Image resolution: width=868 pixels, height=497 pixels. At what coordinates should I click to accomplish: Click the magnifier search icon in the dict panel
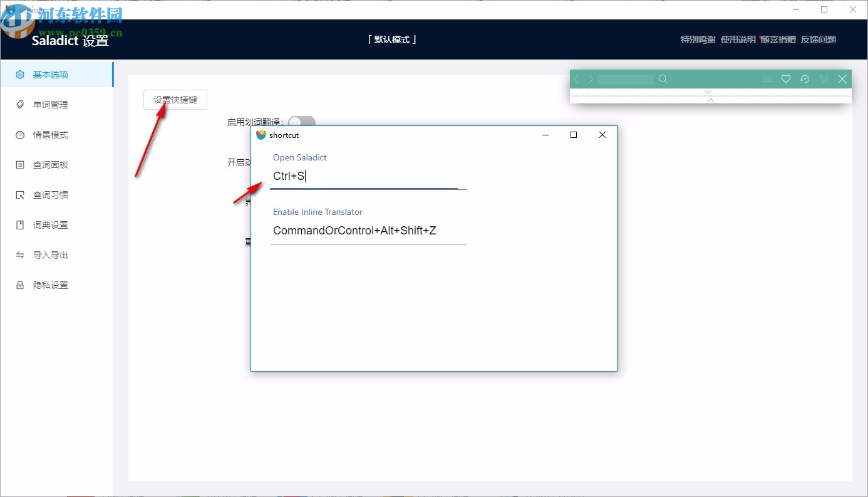pyautogui.click(x=663, y=79)
